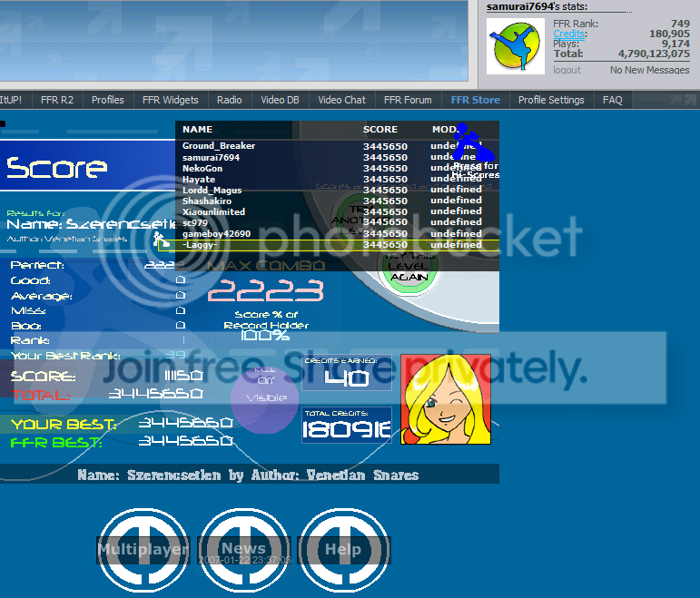Screen dimensions: 700x598
Task: Click the logout link
Action: click(x=567, y=70)
